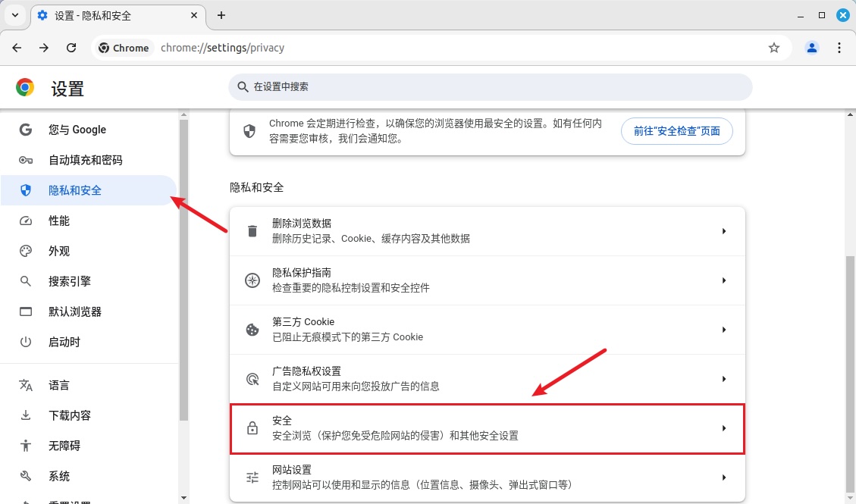Click the key icon for 自动填充和密码
The image size is (856, 504).
[x=26, y=160]
